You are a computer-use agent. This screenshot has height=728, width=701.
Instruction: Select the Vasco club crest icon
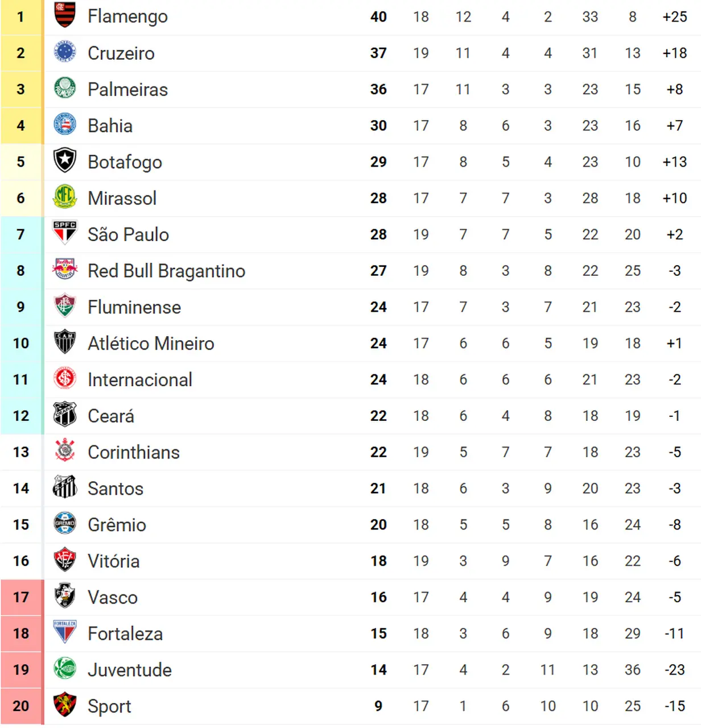click(x=65, y=597)
